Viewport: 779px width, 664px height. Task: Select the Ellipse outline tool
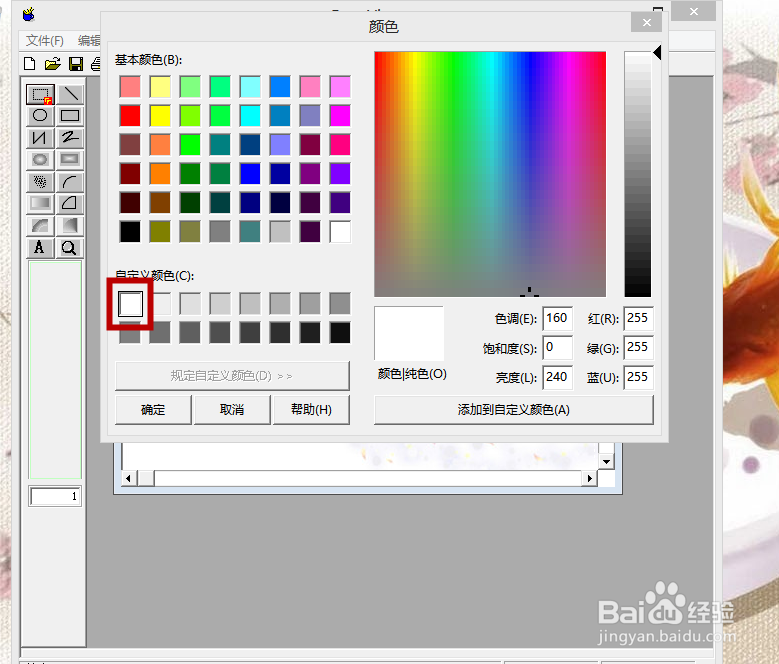point(40,116)
